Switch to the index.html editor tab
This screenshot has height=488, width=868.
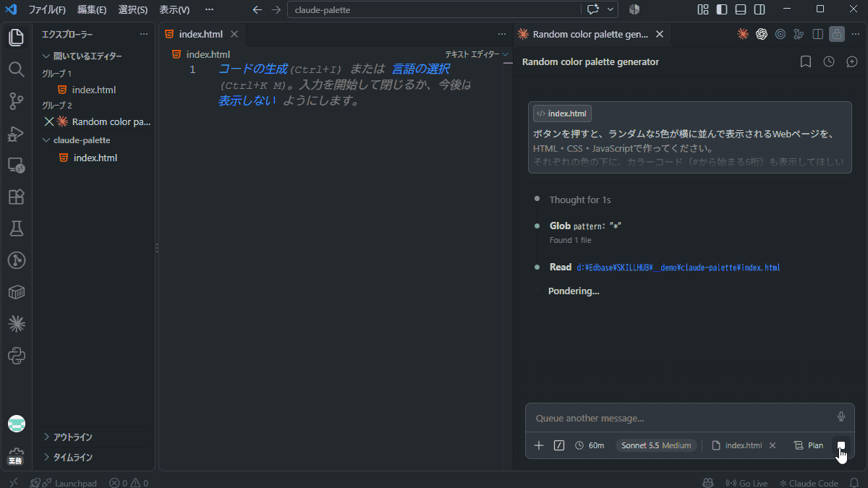pos(201,34)
